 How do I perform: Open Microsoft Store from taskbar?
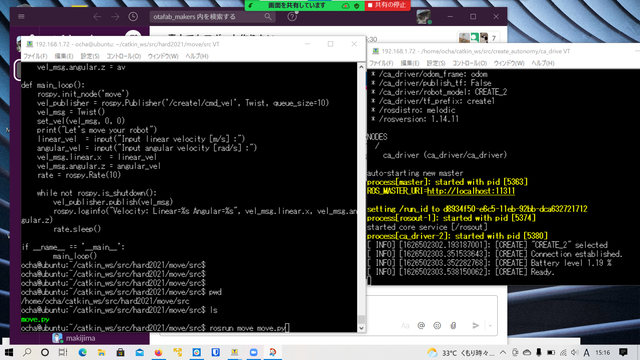pyautogui.click(x=120, y=352)
